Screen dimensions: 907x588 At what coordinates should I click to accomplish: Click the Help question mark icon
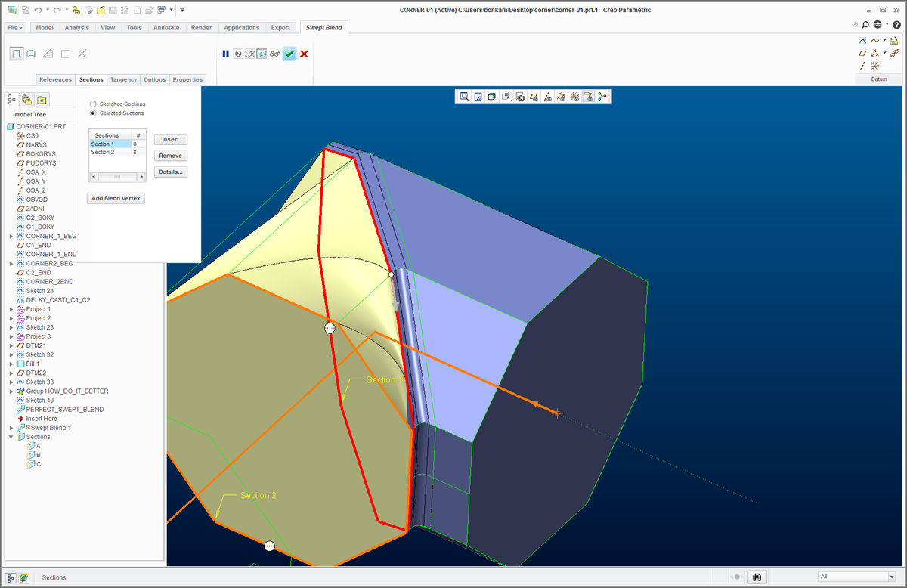[x=896, y=25]
